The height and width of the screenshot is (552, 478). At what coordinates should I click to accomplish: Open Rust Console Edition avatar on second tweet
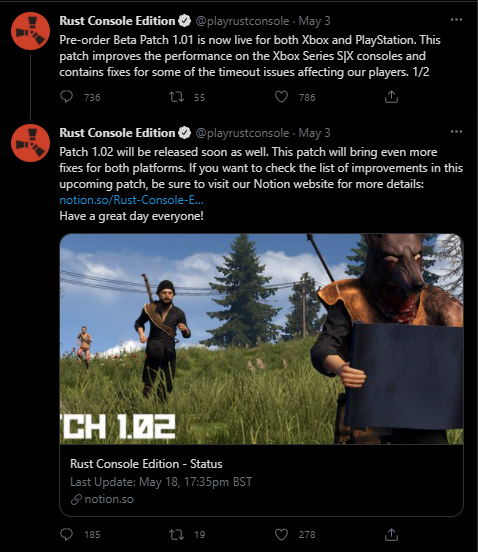tap(31, 143)
